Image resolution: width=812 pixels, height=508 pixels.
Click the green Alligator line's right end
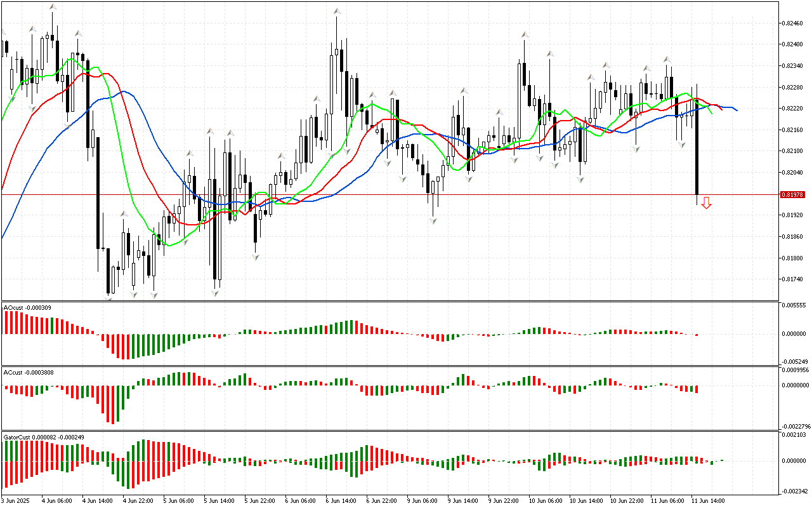click(711, 113)
